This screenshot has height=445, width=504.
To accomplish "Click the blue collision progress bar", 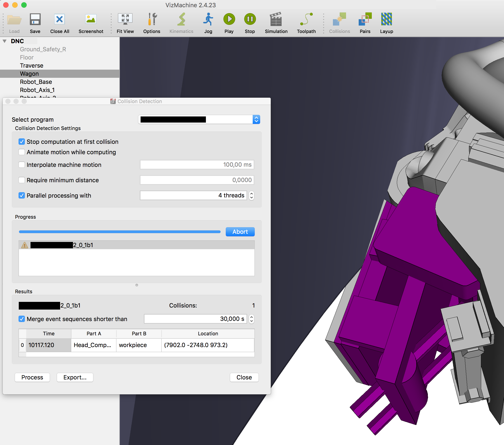I will click(120, 232).
